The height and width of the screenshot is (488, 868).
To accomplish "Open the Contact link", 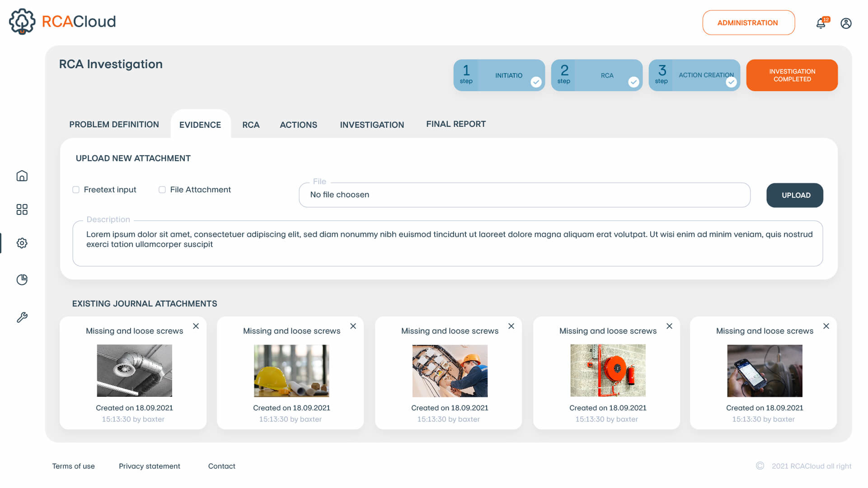I will [222, 466].
